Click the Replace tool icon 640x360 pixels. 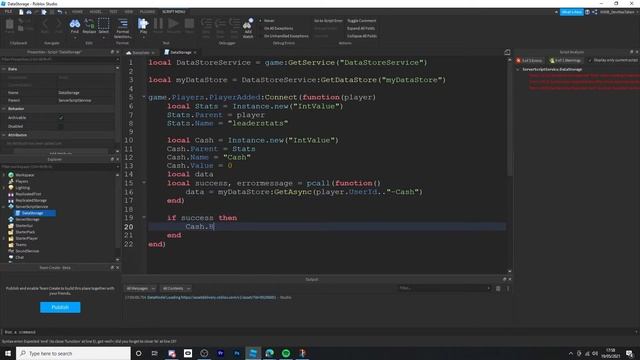(x=89, y=24)
